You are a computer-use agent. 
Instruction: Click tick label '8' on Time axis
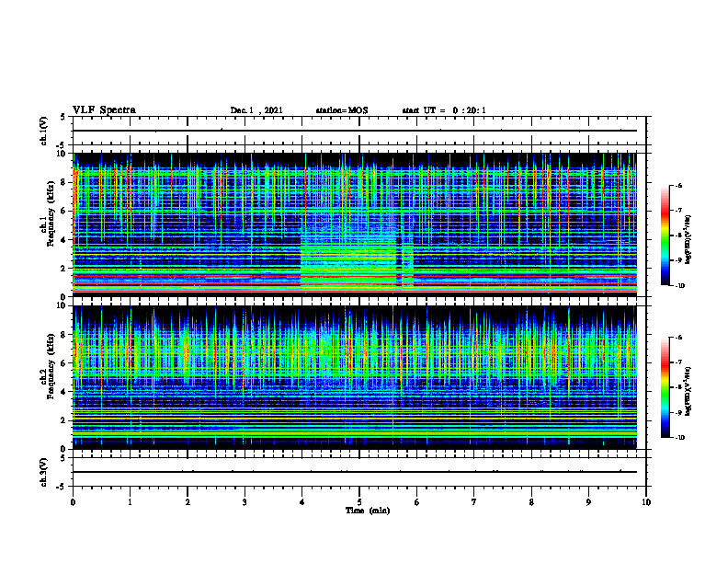click(x=531, y=502)
